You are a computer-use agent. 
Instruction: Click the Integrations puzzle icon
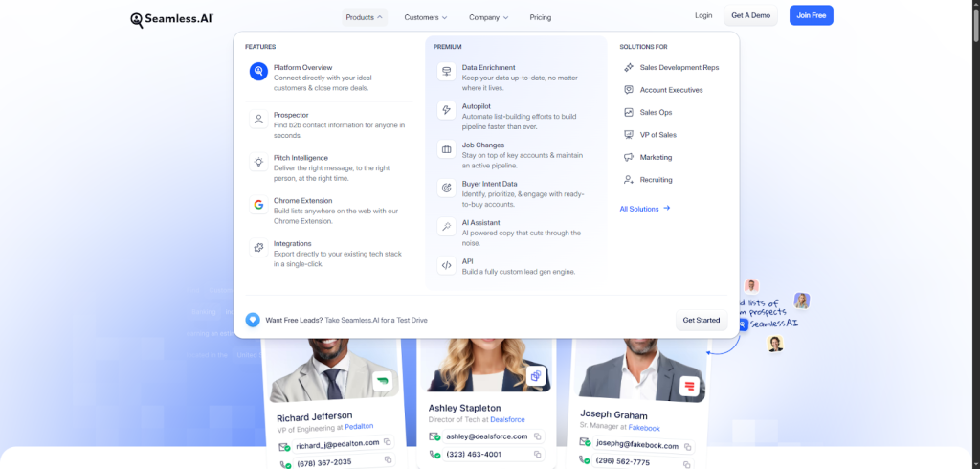[x=258, y=248]
